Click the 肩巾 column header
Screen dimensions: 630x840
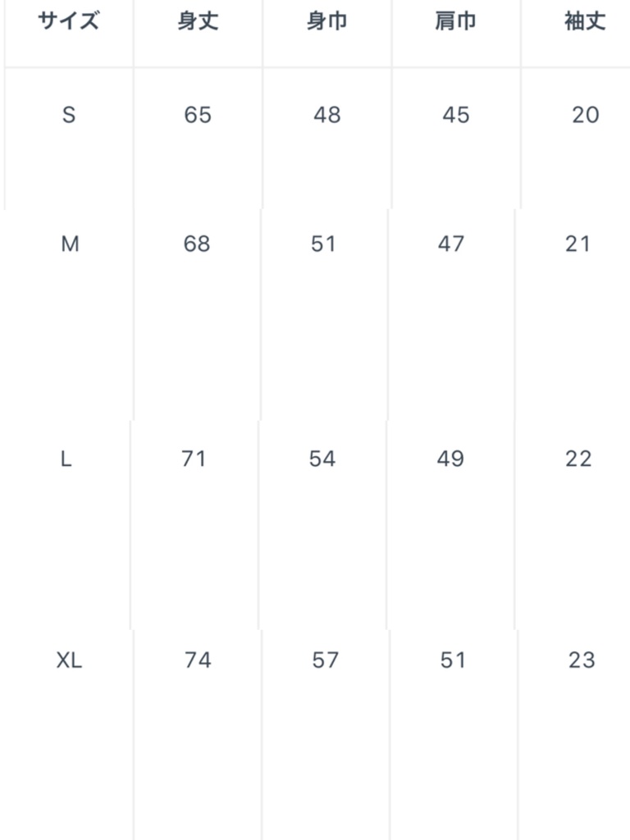pos(455,22)
